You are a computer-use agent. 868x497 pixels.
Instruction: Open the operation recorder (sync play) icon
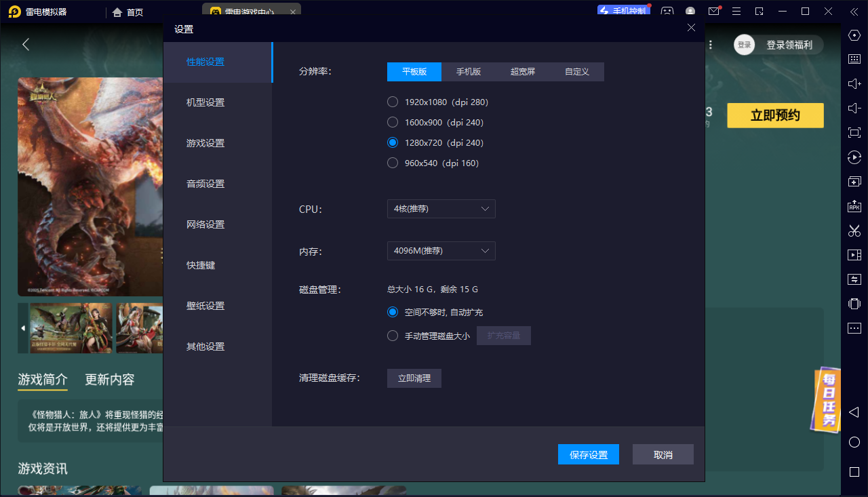click(854, 157)
